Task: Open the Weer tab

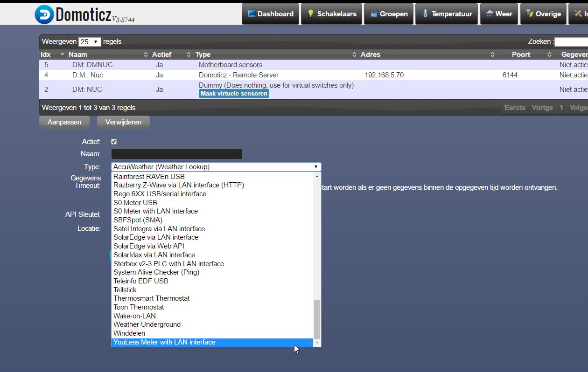Action: (498, 14)
